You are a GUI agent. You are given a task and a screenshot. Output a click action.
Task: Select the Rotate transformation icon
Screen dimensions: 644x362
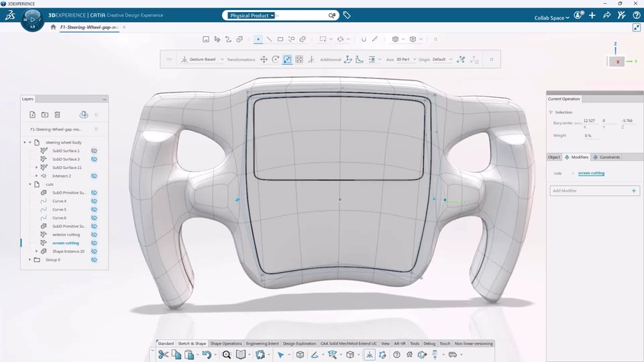[276, 60]
